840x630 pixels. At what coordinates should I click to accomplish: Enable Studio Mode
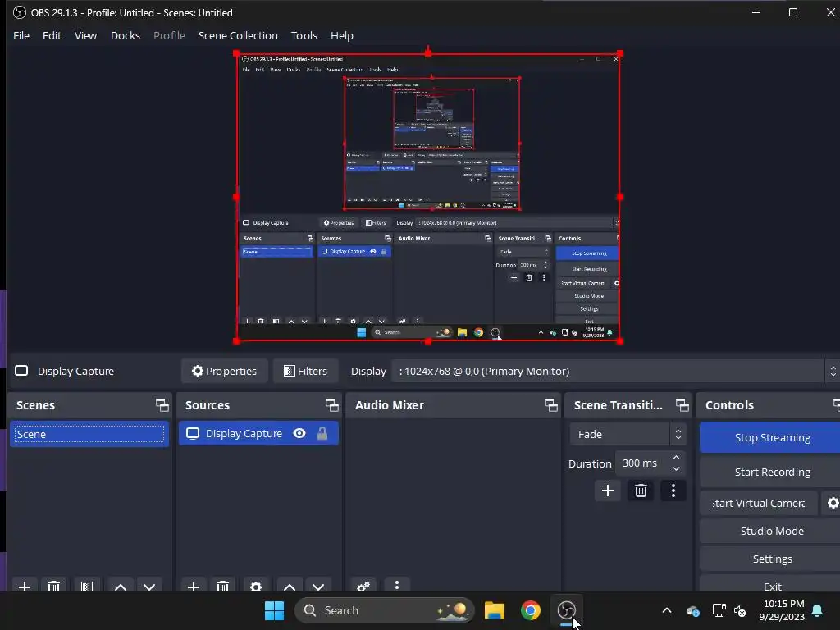coord(771,531)
